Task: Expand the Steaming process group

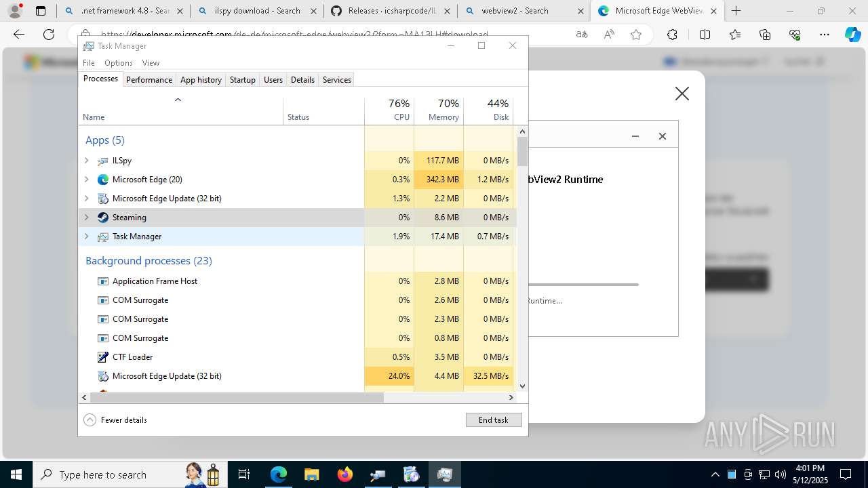Action: pyautogui.click(x=86, y=218)
